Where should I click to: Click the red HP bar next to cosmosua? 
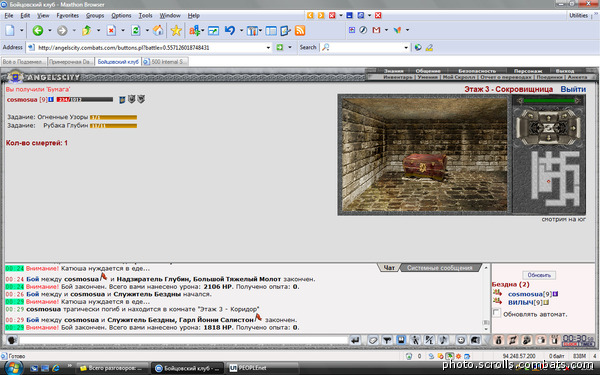85,99
